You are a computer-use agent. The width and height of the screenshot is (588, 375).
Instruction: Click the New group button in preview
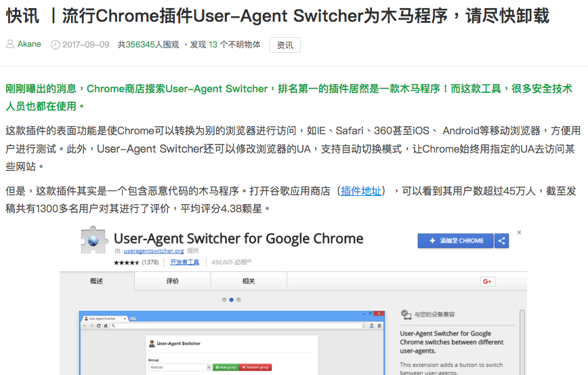pos(226,367)
